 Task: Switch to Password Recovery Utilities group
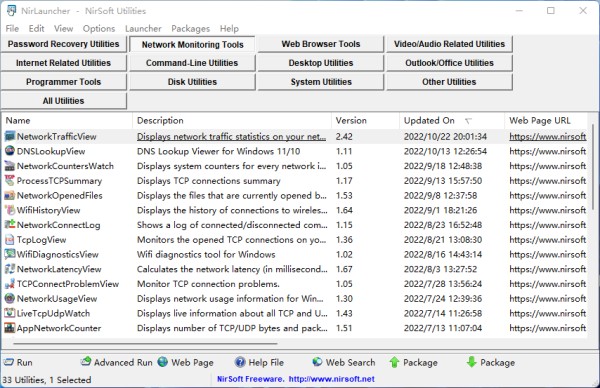pyautogui.click(x=64, y=44)
